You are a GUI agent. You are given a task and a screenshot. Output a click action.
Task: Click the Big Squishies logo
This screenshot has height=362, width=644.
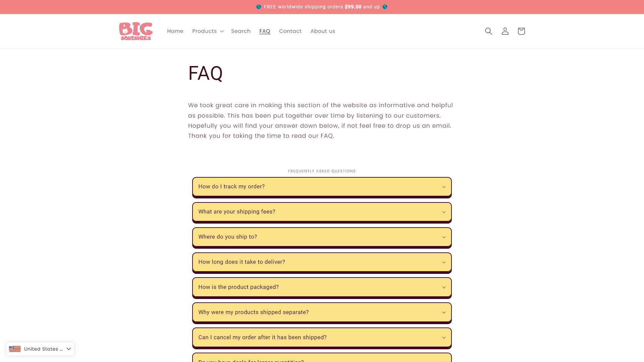pyautogui.click(x=136, y=31)
